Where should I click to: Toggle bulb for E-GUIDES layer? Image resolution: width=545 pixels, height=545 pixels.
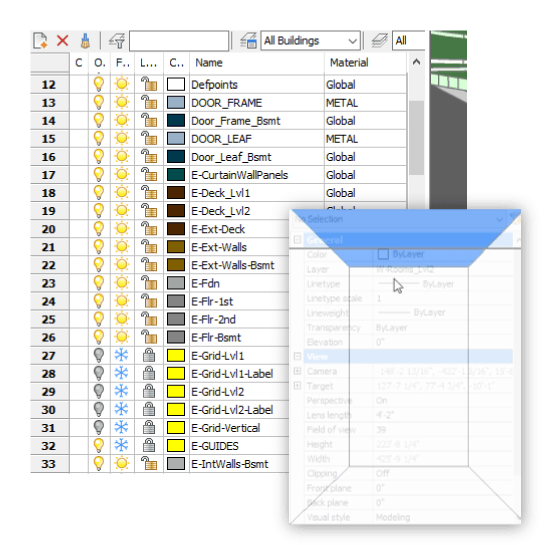click(x=99, y=446)
